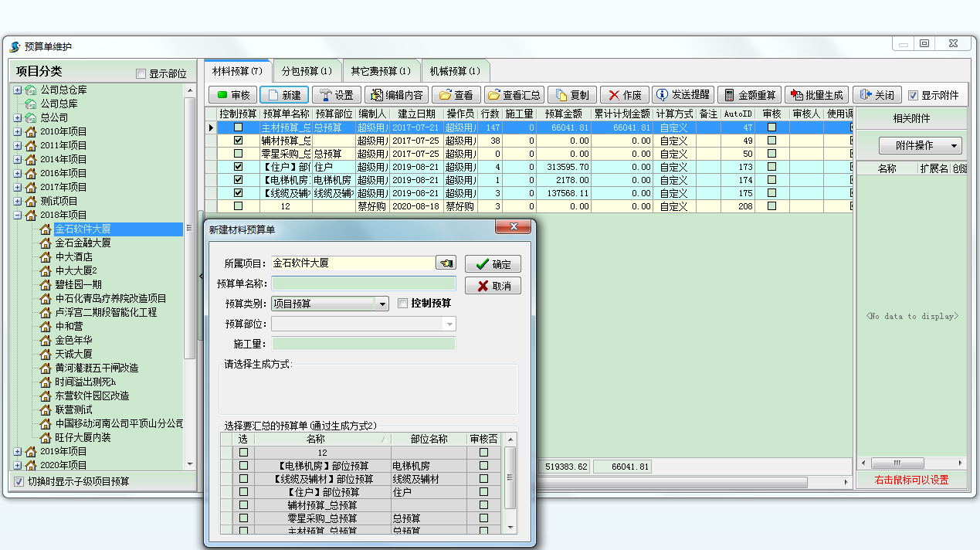Screen dimensions: 980x550
Task: Expand the 2019年项目 tree node
Action: coord(18,451)
